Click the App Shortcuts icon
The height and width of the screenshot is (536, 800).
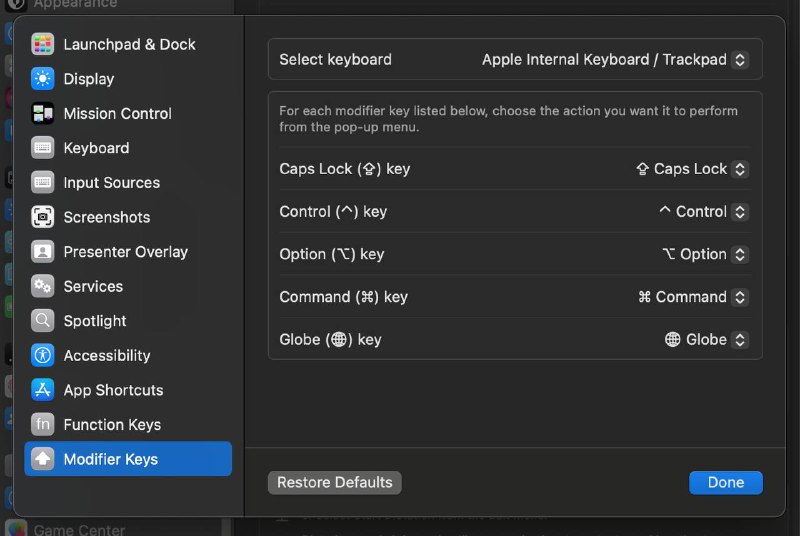[42, 390]
